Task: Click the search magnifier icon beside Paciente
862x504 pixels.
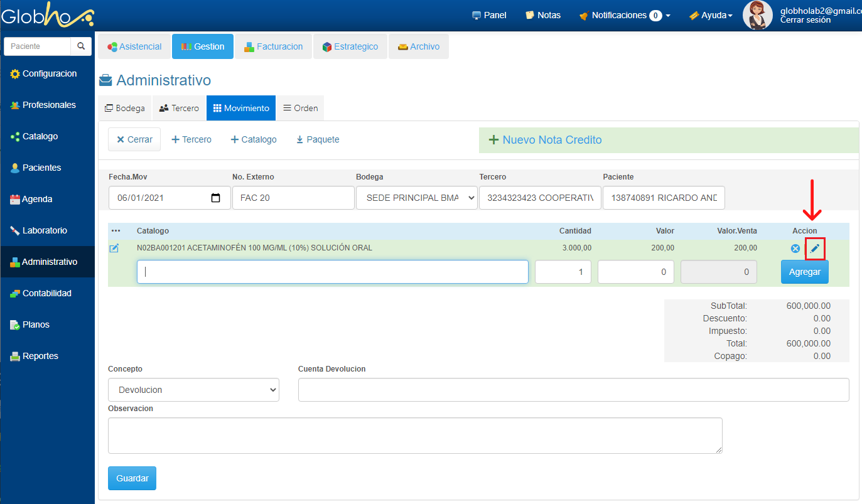Action: coord(81,46)
